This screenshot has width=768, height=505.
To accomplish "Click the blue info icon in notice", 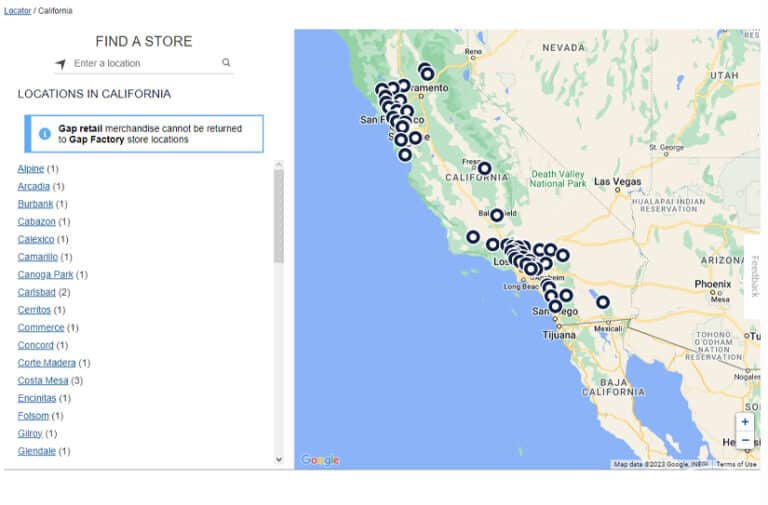I will click(45, 133).
